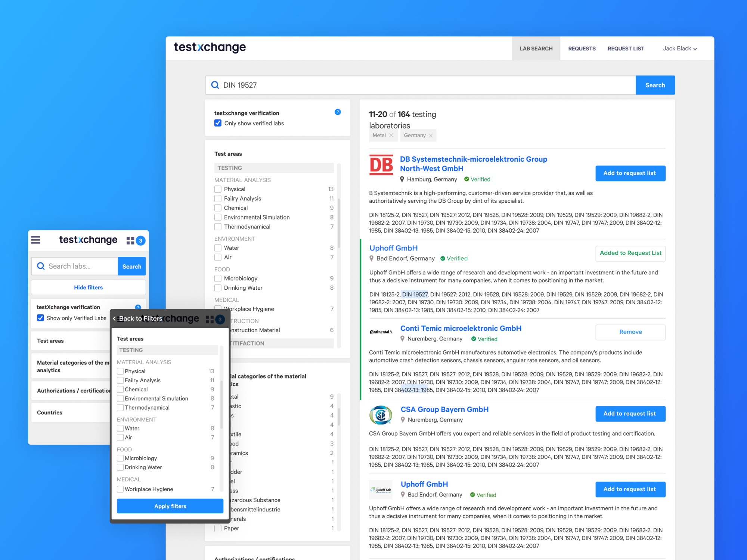The height and width of the screenshot is (560, 747).
Task: Add CSA Group Bayern to request list
Action: 630,414
